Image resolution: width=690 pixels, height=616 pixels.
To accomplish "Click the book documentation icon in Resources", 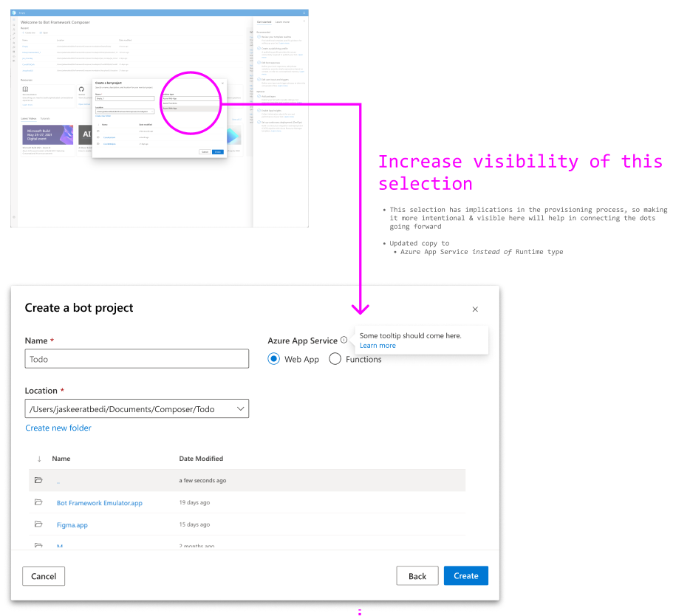I will pyautogui.click(x=26, y=89).
